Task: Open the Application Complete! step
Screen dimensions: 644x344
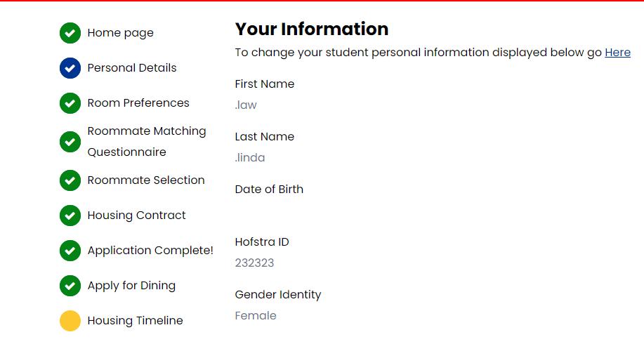Action: click(150, 251)
